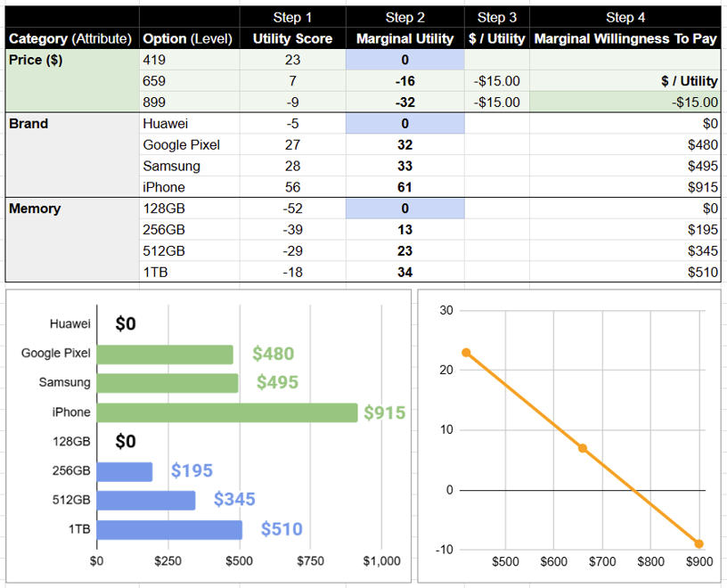The width and height of the screenshot is (727, 588).
Task: Select the '$345' table cell
Action: pyautogui.click(x=625, y=251)
